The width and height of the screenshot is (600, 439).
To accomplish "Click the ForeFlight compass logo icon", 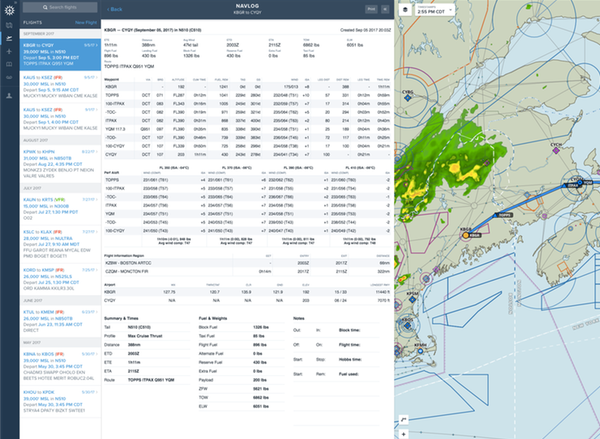I will pos(10,10).
